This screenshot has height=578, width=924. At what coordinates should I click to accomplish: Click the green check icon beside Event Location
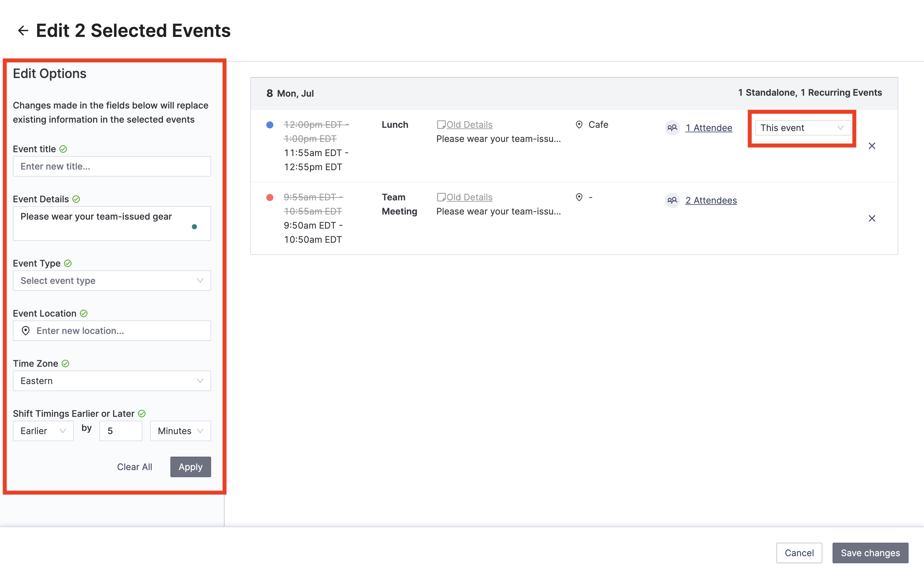pos(84,313)
